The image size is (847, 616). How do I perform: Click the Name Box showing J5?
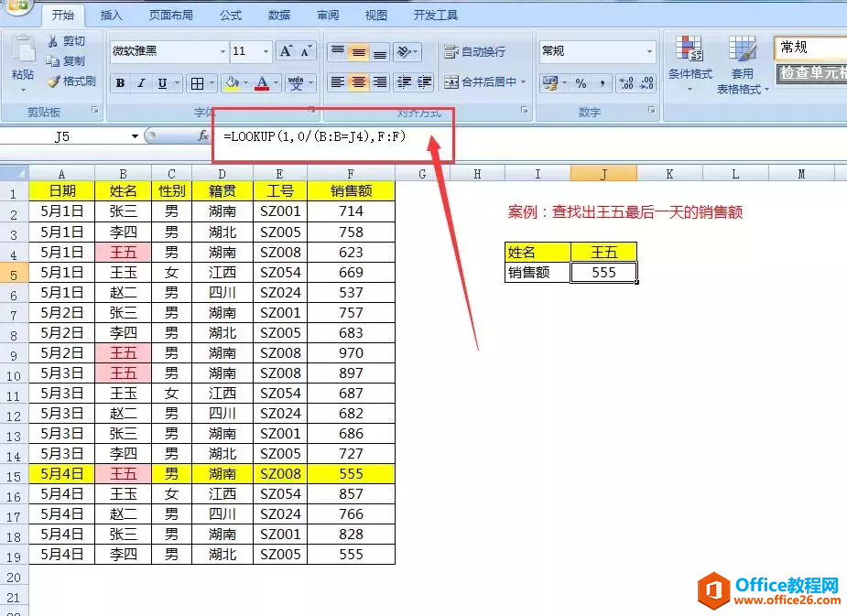click(x=62, y=136)
